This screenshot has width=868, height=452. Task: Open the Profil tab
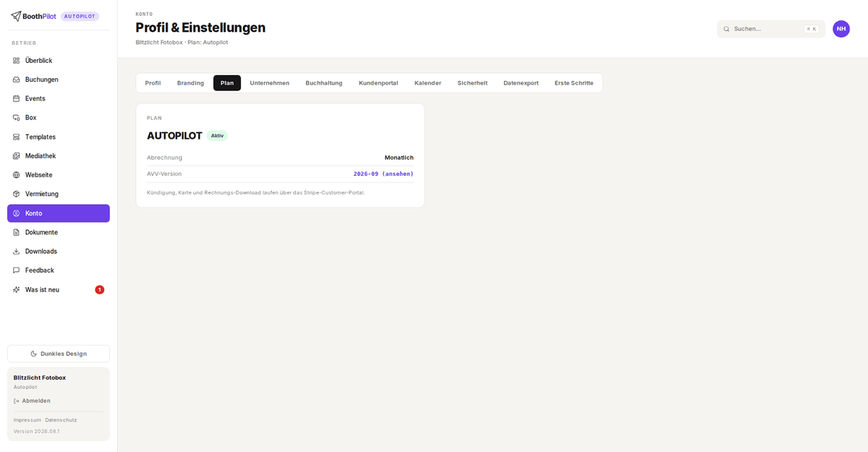[153, 83]
